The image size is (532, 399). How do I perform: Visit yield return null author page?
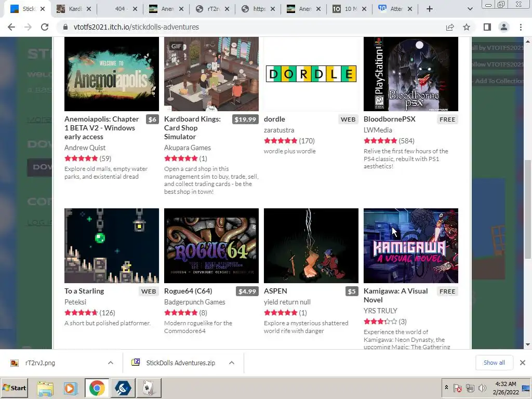click(x=287, y=302)
